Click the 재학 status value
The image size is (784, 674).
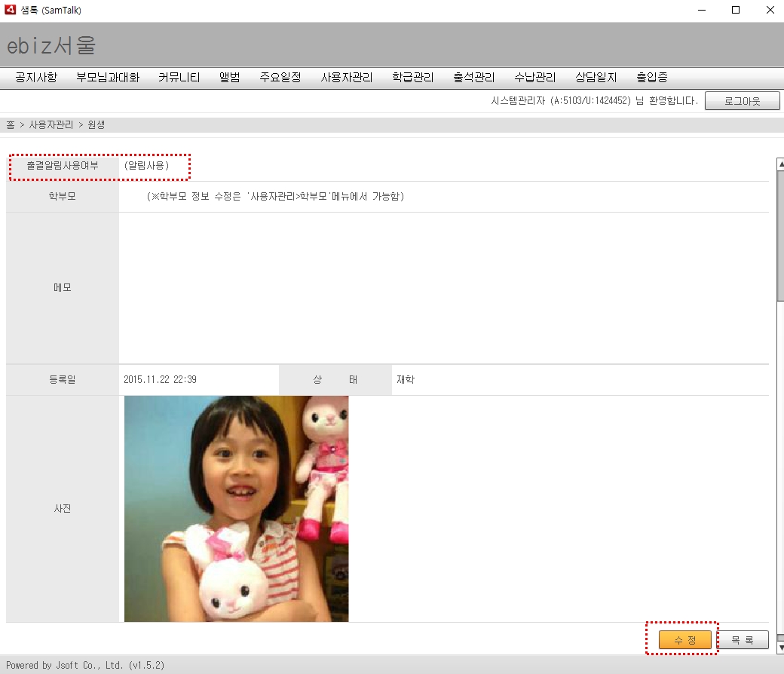click(x=406, y=379)
